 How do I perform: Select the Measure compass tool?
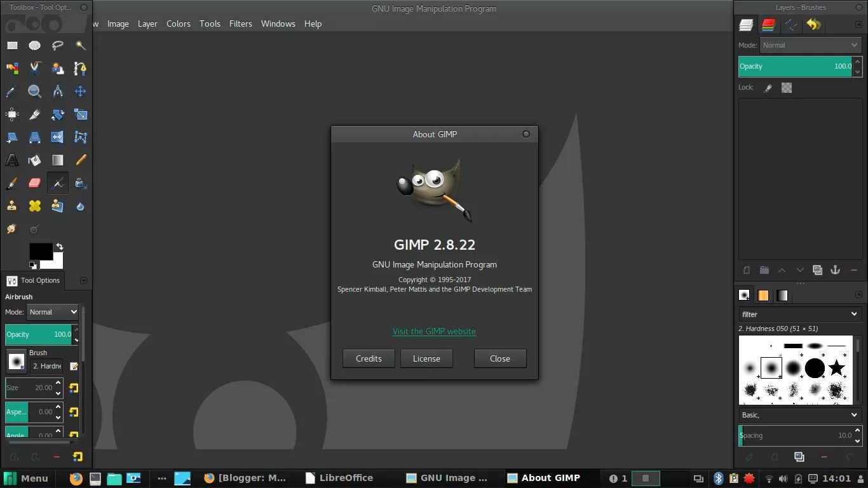[58, 91]
